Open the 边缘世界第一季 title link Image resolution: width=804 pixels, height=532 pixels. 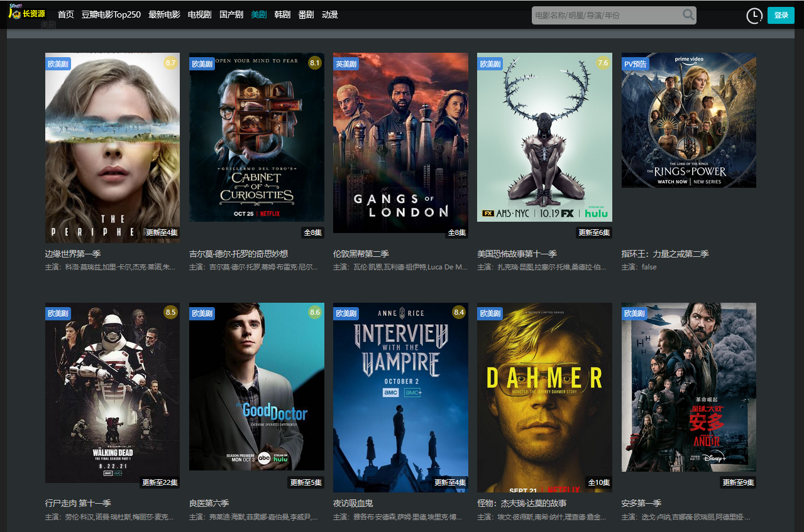pyautogui.click(x=73, y=254)
